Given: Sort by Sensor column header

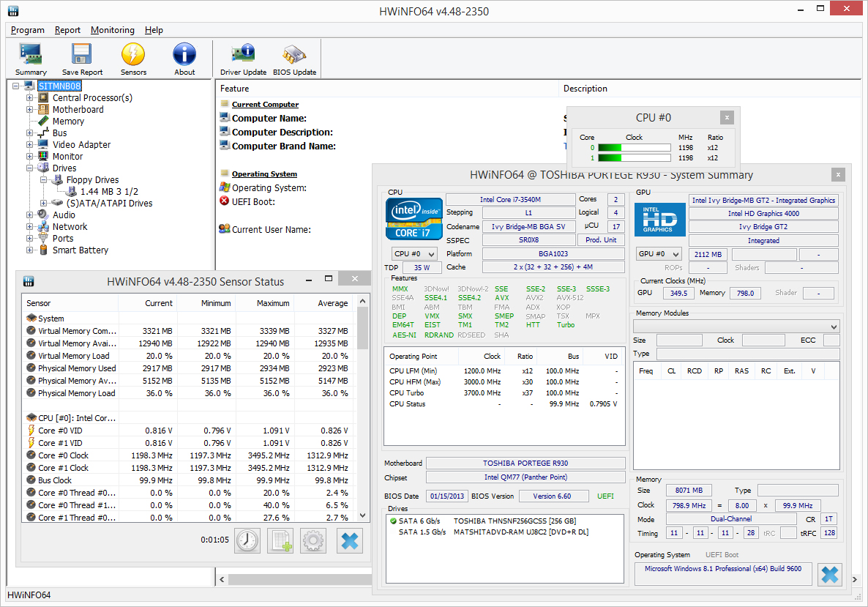Looking at the screenshot, I should [70, 303].
